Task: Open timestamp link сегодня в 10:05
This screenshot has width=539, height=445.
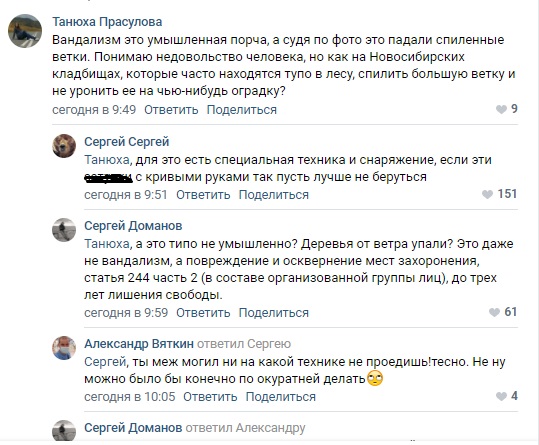Action: (x=130, y=396)
